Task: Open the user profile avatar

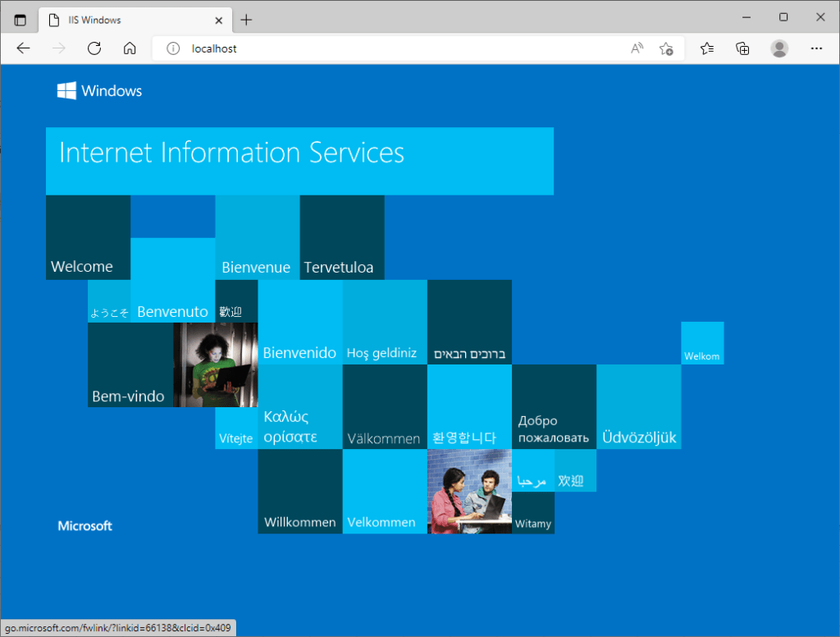Action: pyautogui.click(x=779, y=48)
